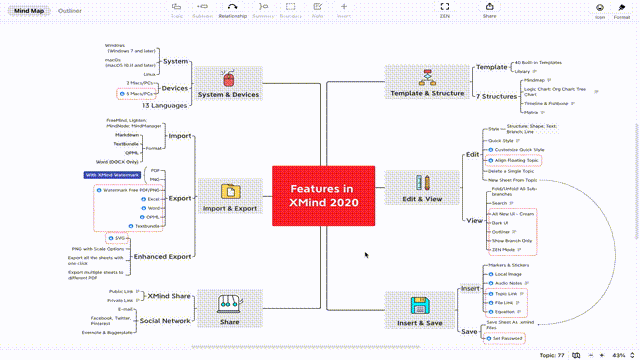Select the Devices subtopic
Image resolution: width=640 pixels, height=360 pixels.
coord(175,88)
